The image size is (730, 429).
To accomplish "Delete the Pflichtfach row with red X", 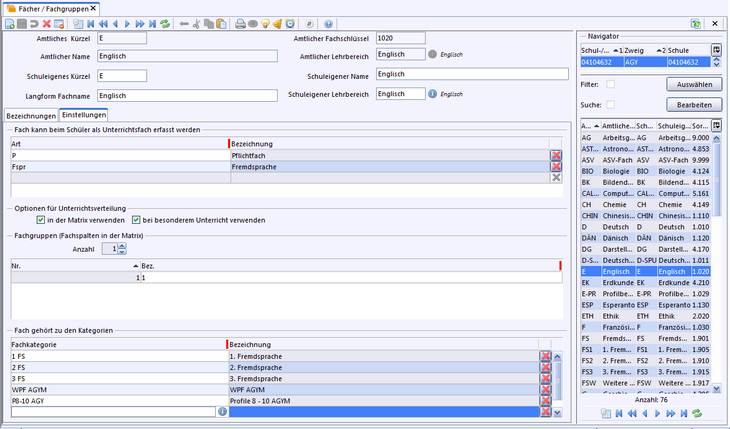I will tap(556, 156).
